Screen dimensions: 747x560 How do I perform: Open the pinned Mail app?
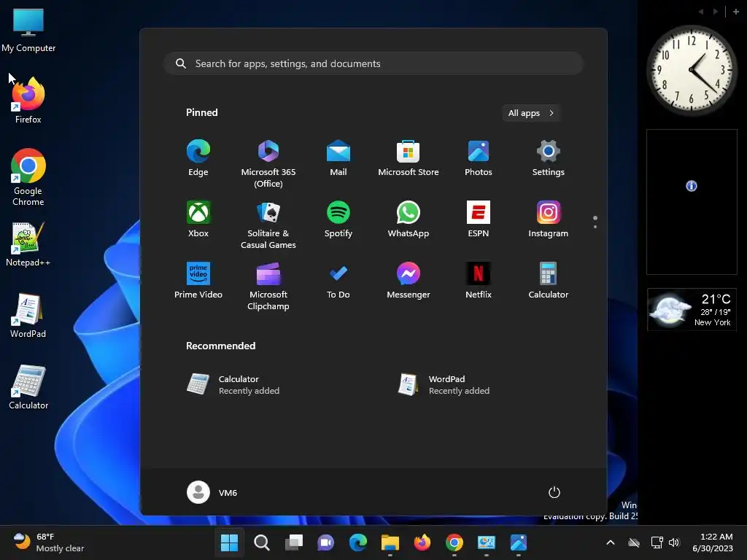pyautogui.click(x=338, y=158)
